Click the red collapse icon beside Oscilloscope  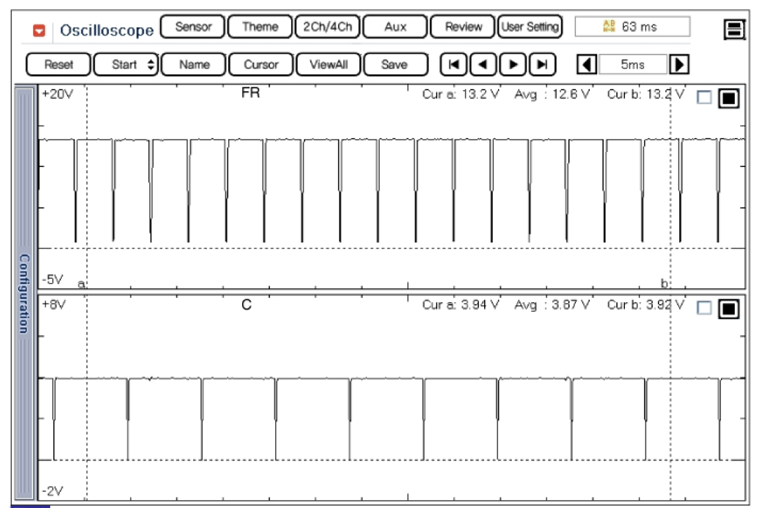tap(39, 30)
